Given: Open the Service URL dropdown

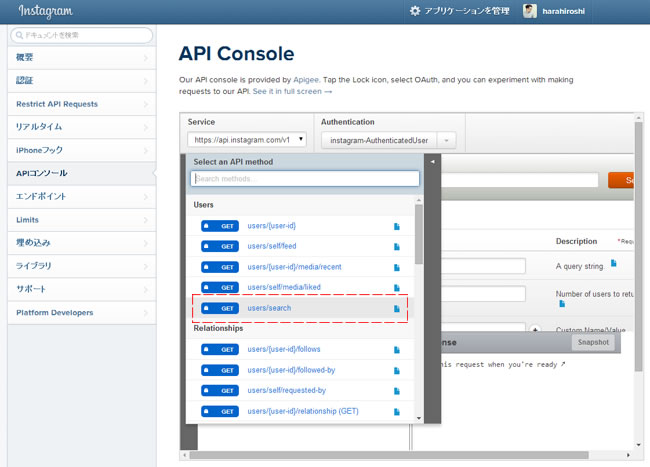Looking at the screenshot, I should [x=247, y=140].
